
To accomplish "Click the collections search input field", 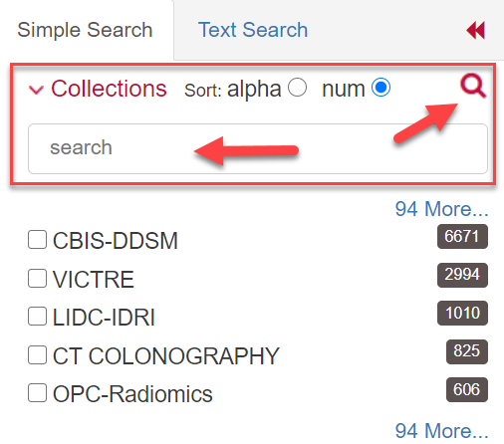I will click(258, 148).
